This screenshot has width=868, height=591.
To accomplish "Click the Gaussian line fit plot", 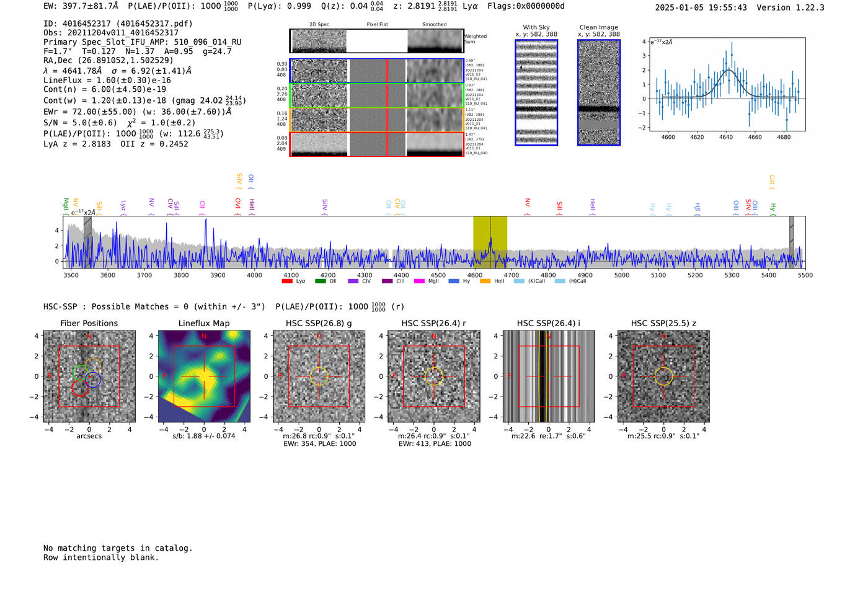I will 727,84.
